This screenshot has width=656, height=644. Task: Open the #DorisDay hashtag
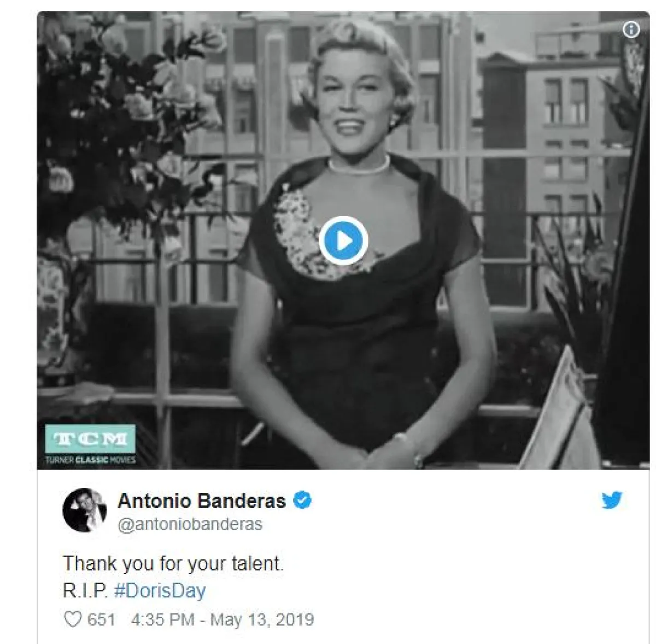(160, 591)
